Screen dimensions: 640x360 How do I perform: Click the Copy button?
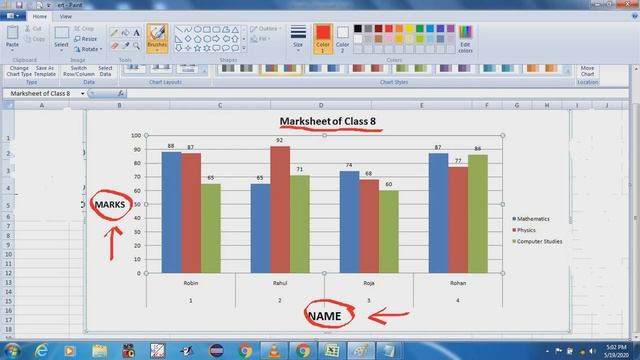tap(34, 39)
